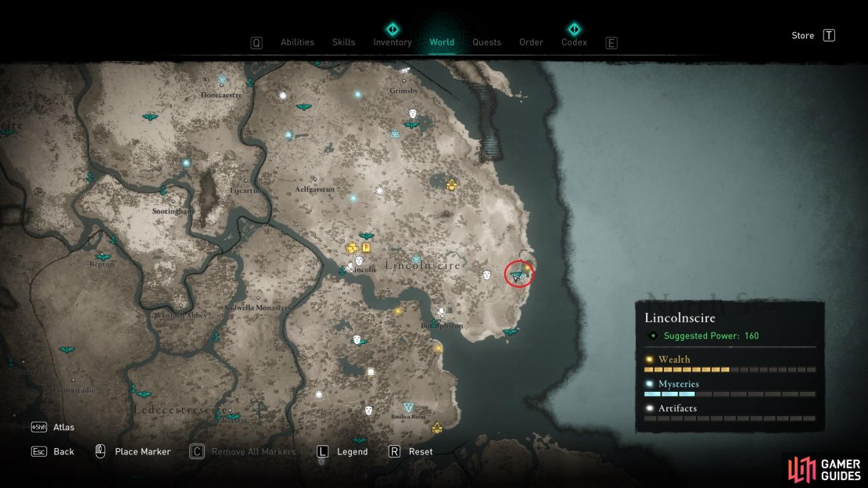
Task: Click the Snotingham town label
Action: [173, 211]
